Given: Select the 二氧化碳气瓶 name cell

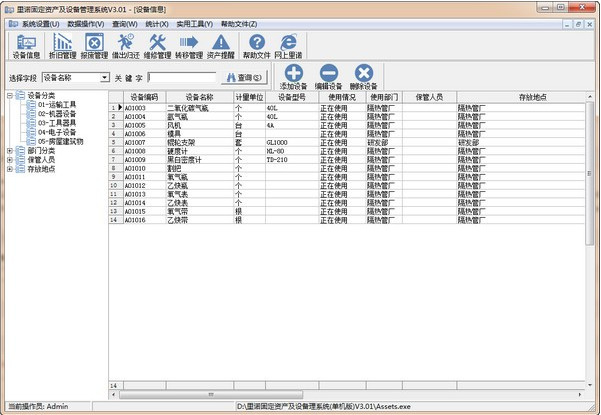Looking at the screenshot, I should (x=200, y=108).
